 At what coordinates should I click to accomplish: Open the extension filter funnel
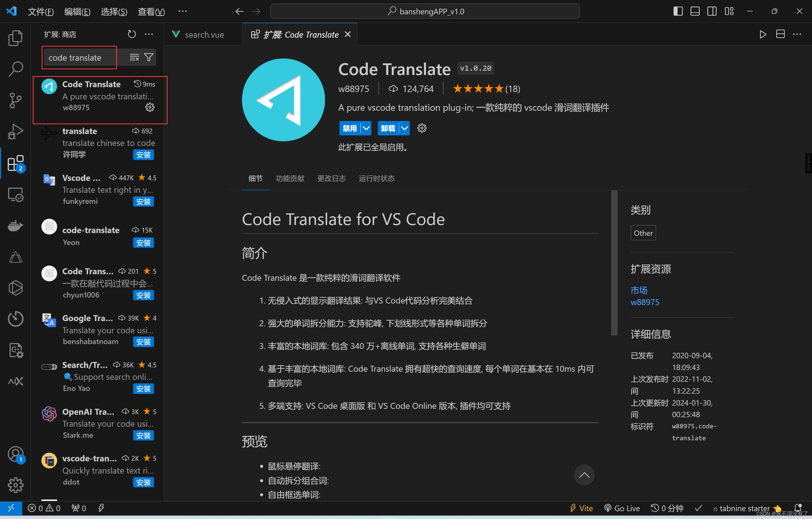pos(149,57)
